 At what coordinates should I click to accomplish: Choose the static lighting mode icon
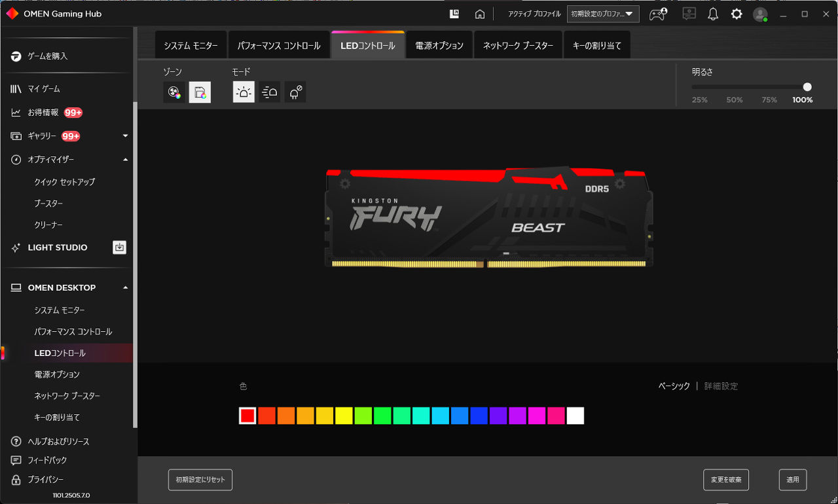click(244, 92)
